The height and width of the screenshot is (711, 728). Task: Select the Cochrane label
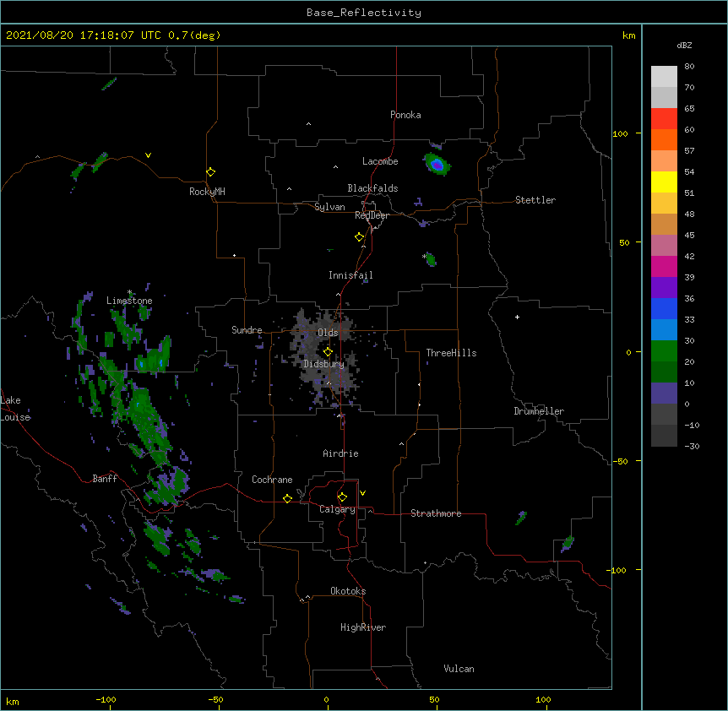[x=272, y=480]
